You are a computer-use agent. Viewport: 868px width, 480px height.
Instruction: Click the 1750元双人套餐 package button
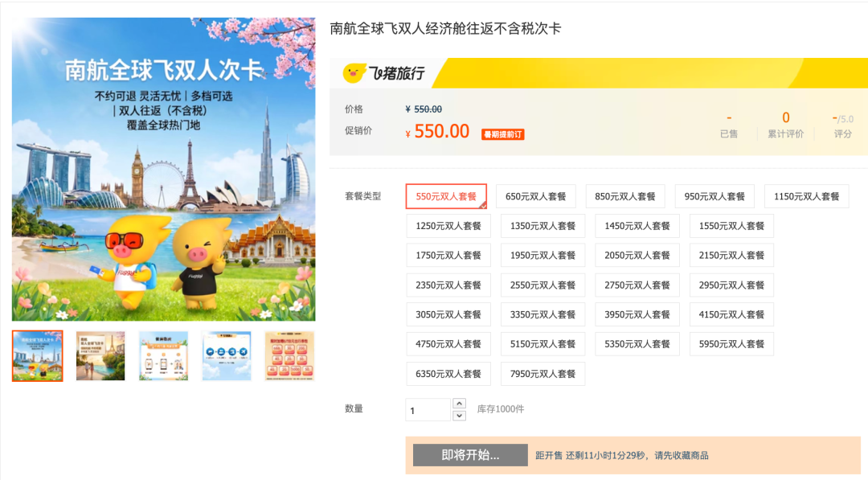(448, 255)
